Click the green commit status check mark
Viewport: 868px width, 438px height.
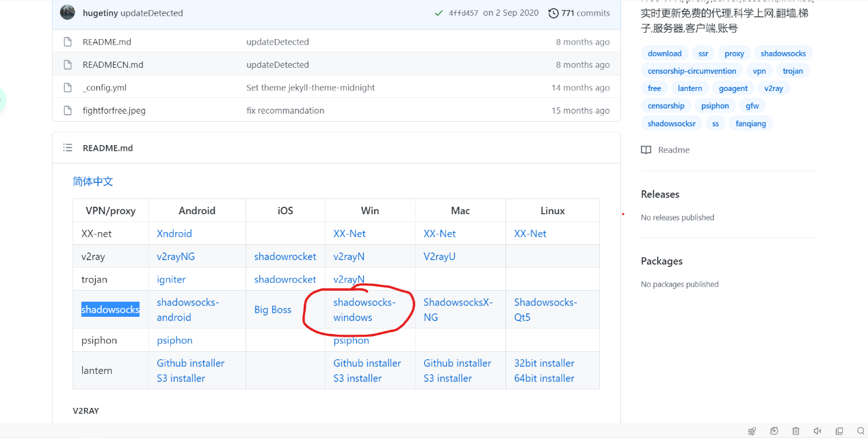pos(438,13)
